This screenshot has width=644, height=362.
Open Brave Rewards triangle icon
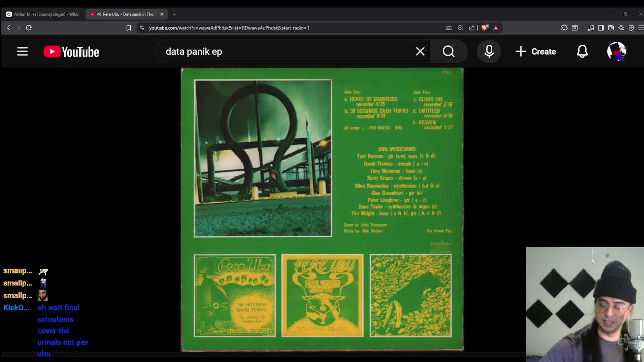[496, 28]
